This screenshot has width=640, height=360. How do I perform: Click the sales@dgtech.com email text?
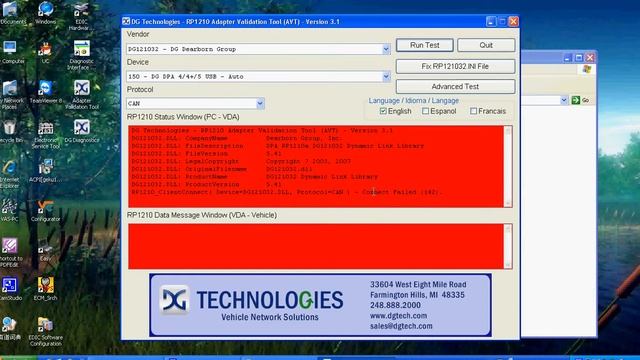401,326
